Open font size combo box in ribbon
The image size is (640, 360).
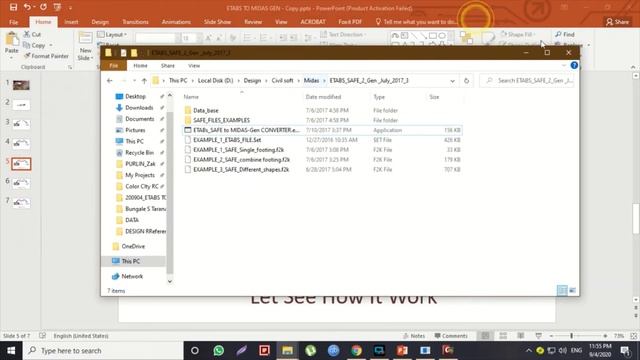coord(192,38)
